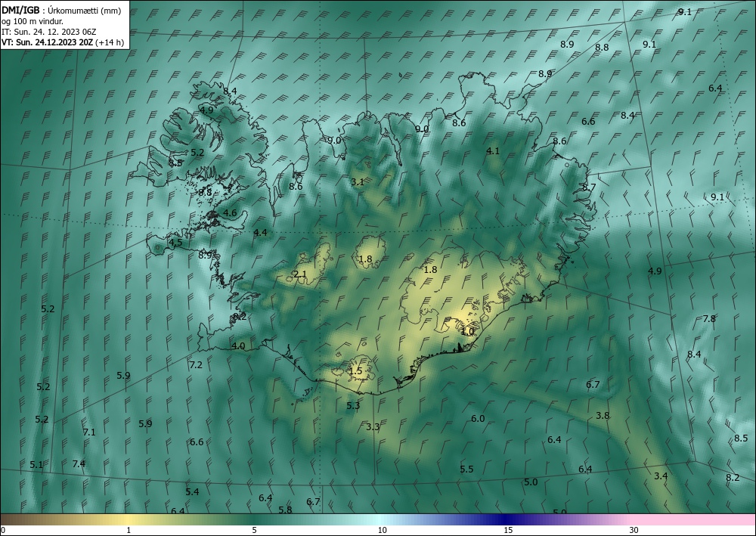Click the '10' tick on the color scale
Viewport: 756px width, 536px height.
(383, 530)
